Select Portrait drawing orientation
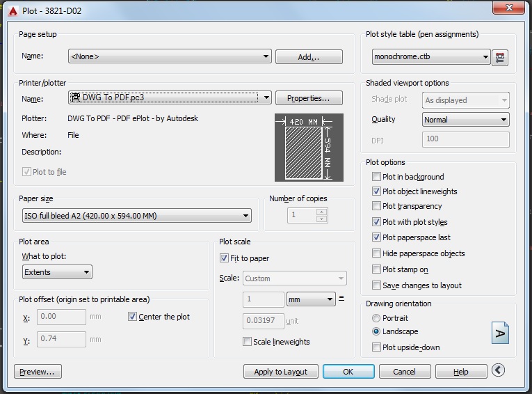 click(x=376, y=318)
